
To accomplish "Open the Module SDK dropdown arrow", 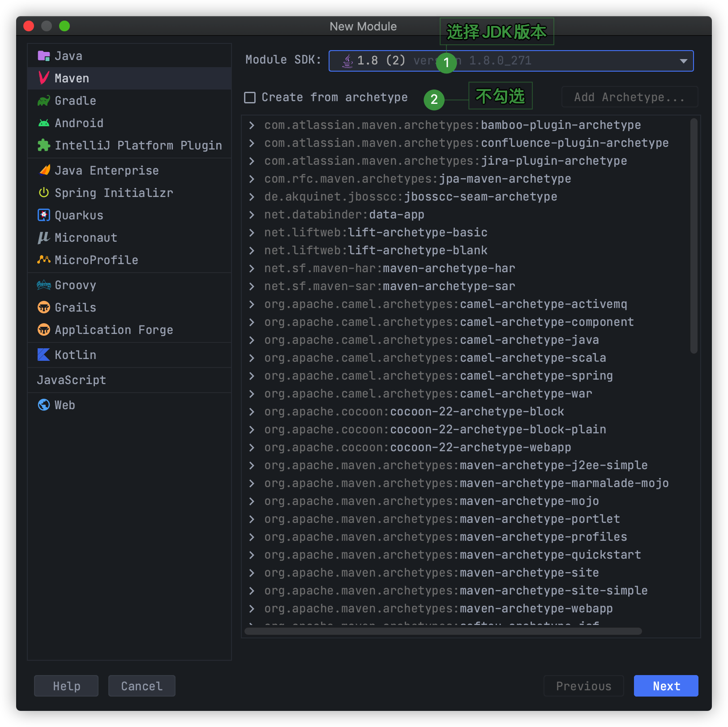I will tap(683, 61).
